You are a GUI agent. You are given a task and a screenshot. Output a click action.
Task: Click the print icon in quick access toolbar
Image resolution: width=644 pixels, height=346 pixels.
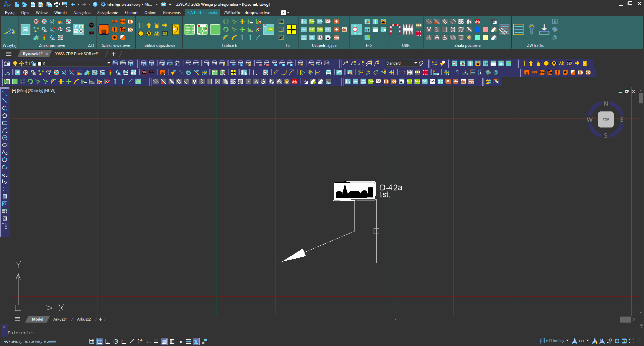(x=57, y=4)
